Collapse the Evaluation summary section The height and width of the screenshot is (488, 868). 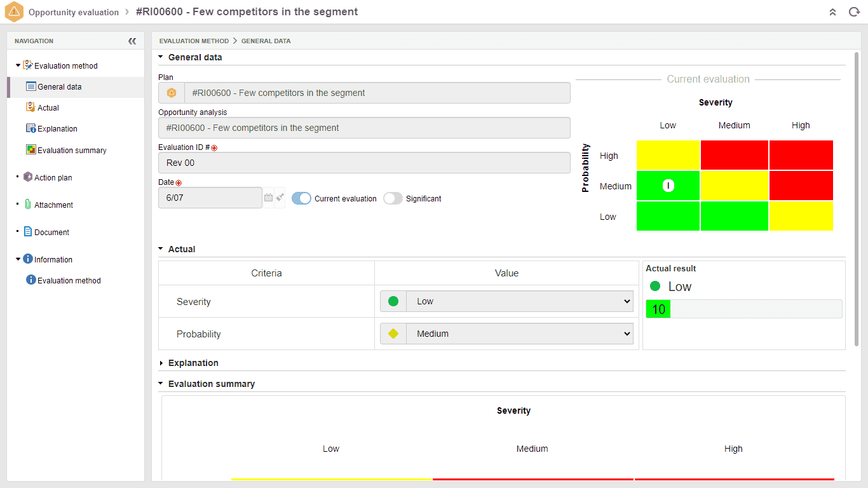click(x=161, y=384)
